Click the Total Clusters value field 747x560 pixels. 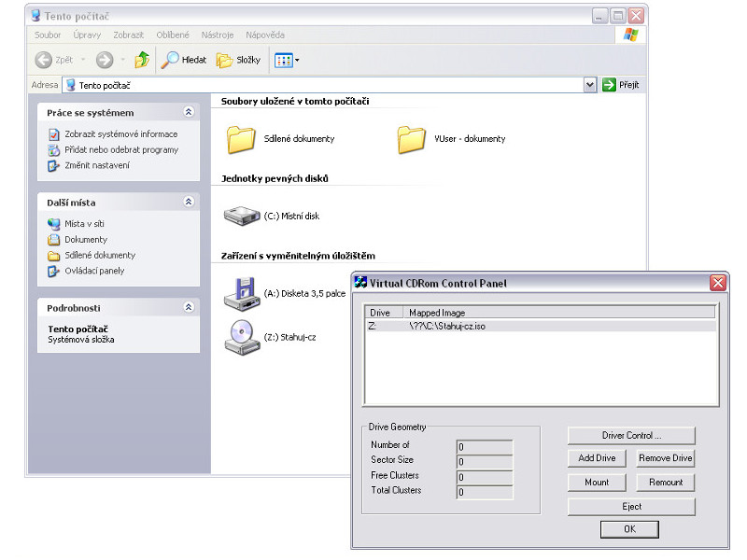click(x=485, y=492)
